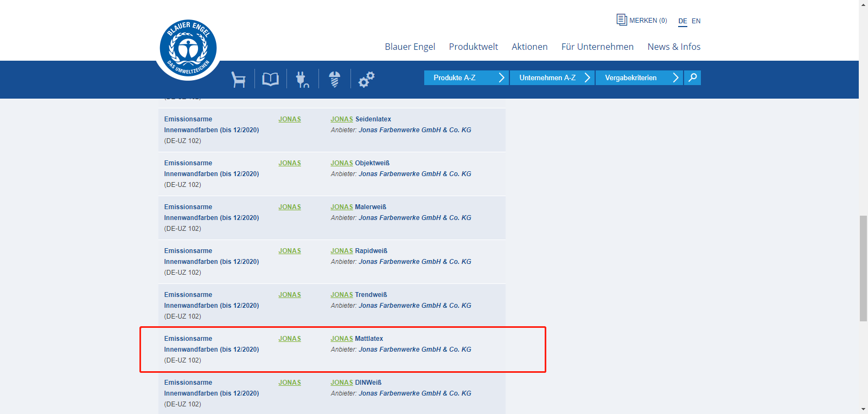Click the scrollbar up arrow
Image resolution: width=868 pixels, height=414 pixels.
(863, 4)
